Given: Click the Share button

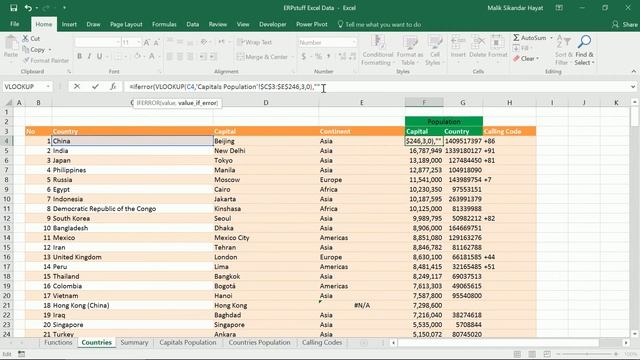Looking at the screenshot, I should [x=625, y=24].
